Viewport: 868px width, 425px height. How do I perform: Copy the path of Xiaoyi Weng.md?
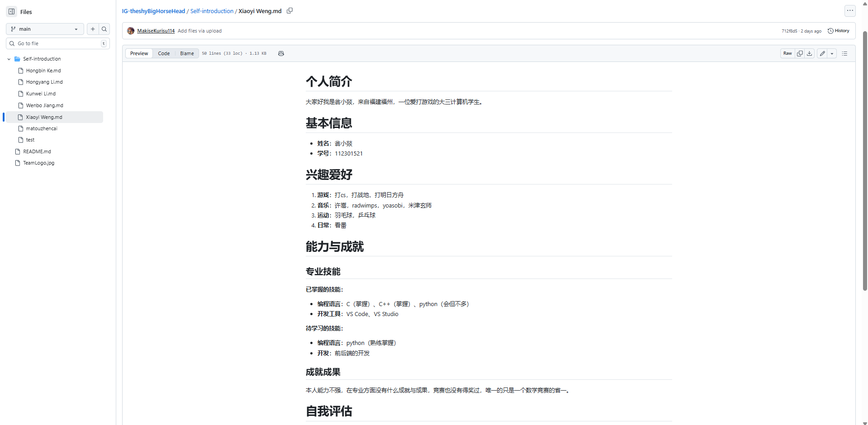pyautogui.click(x=289, y=10)
